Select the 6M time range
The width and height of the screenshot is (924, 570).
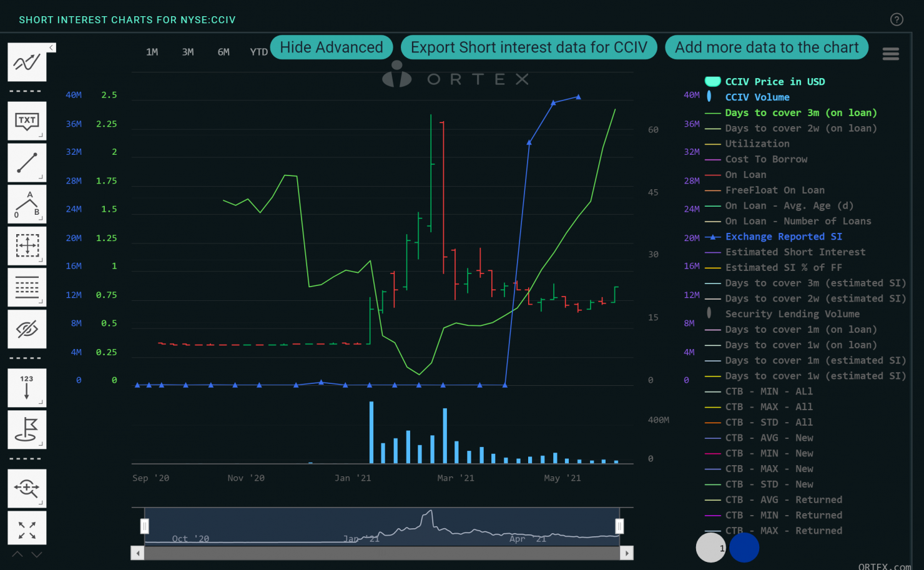(x=224, y=52)
